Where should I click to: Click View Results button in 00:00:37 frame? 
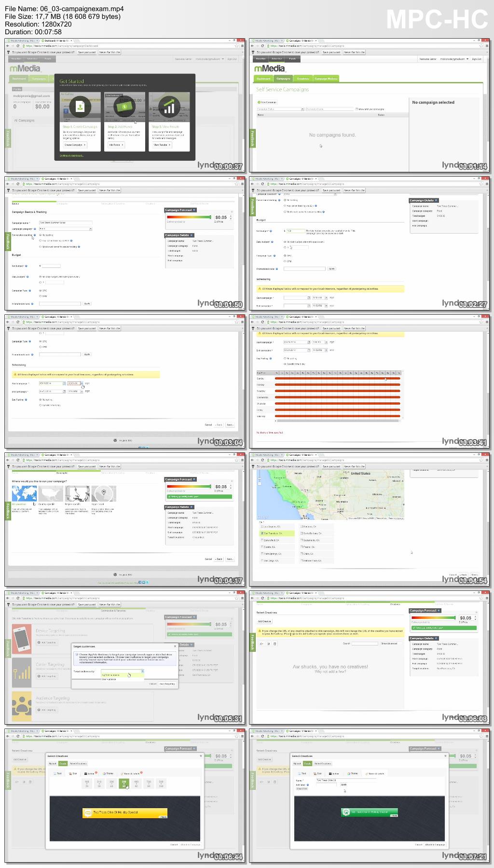coord(162,145)
